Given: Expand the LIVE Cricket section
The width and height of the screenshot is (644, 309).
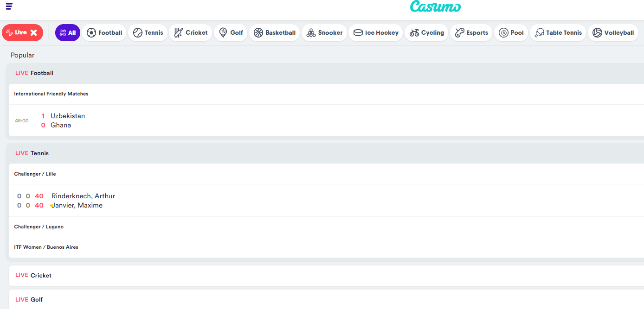Looking at the screenshot, I should 41,276.
